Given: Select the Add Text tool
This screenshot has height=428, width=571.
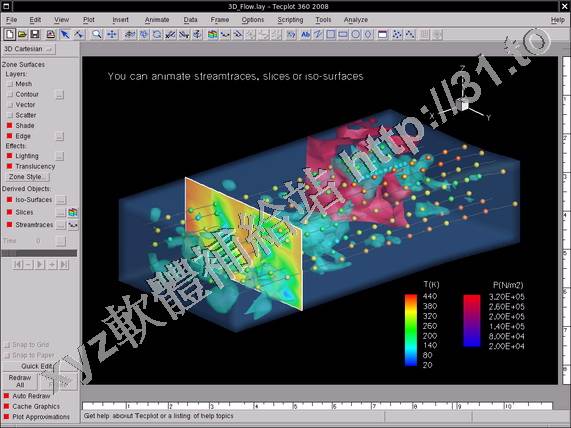Looking at the screenshot, I should [x=305, y=35].
